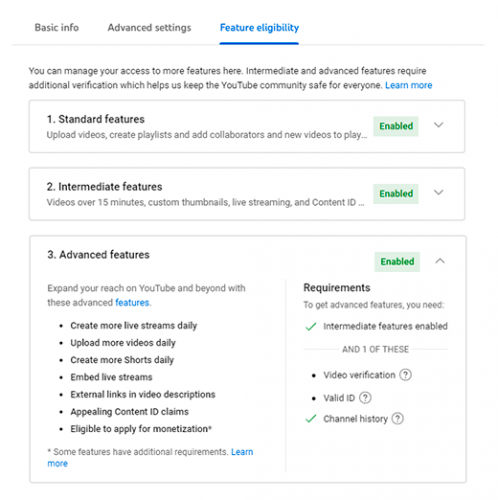Click the Standard features heading

96,119
